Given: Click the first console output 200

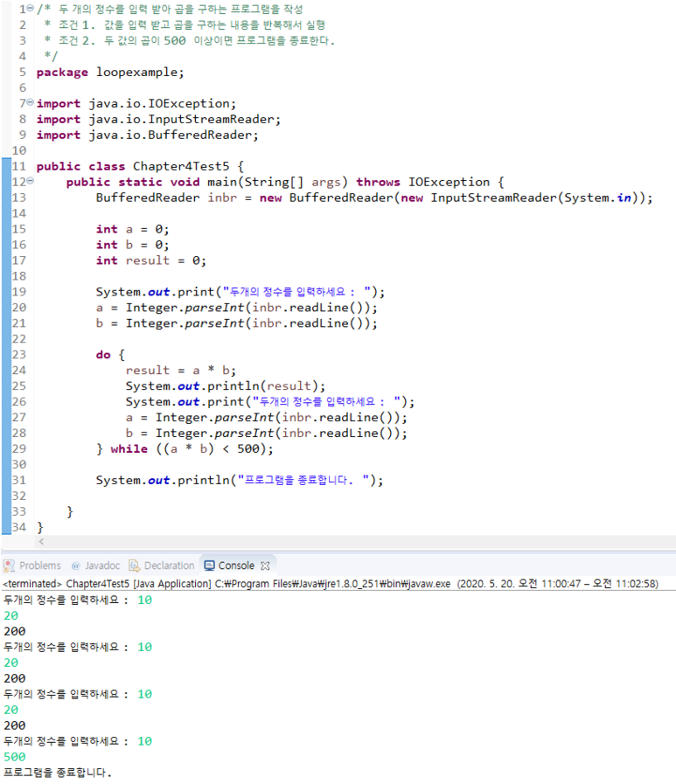Looking at the screenshot, I should 15,632.
